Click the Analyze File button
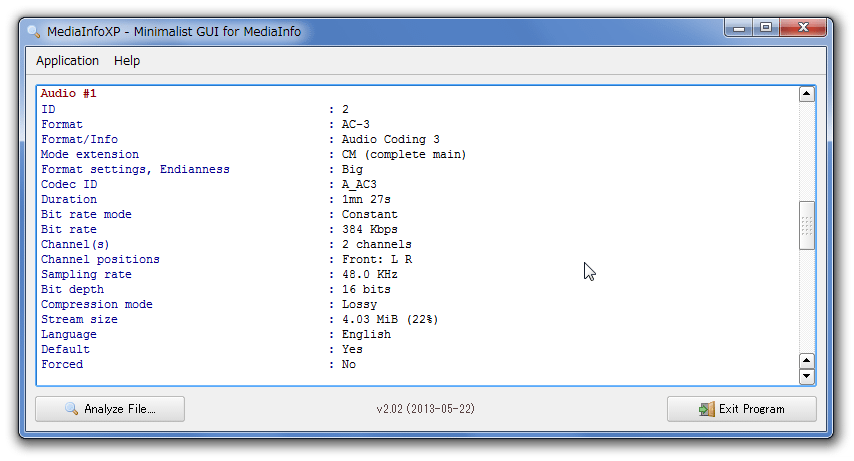The image size is (854, 461). point(110,409)
